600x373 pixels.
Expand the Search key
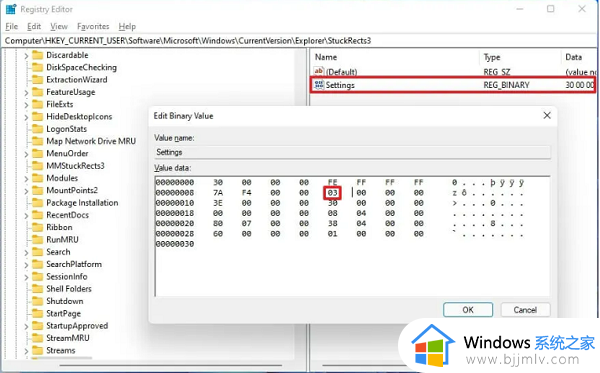[x=26, y=252]
